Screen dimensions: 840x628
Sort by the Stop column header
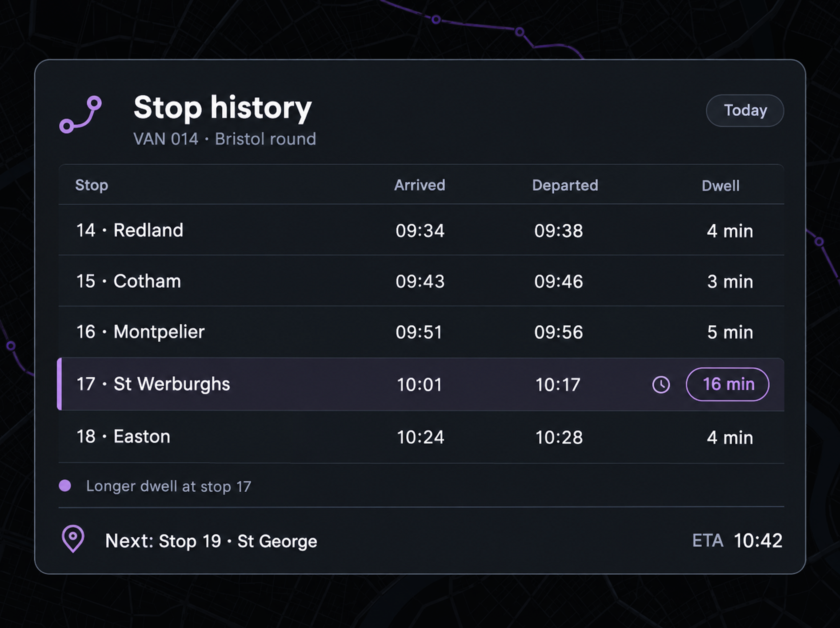click(x=91, y=185)
